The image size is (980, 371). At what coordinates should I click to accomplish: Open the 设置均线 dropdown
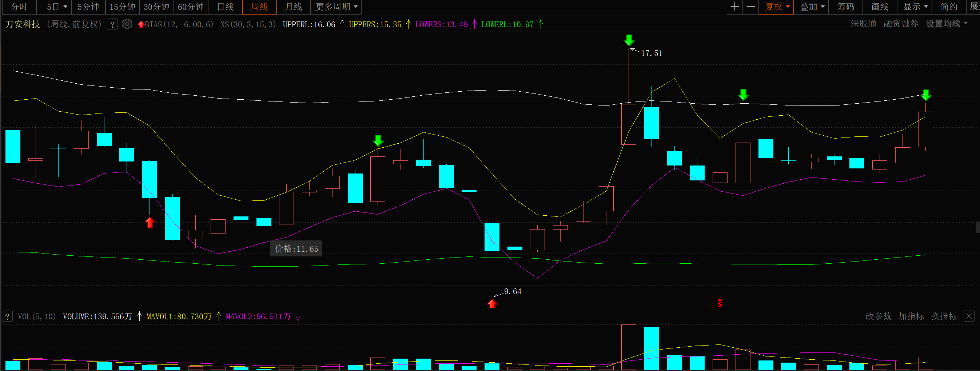click(947, 24)
